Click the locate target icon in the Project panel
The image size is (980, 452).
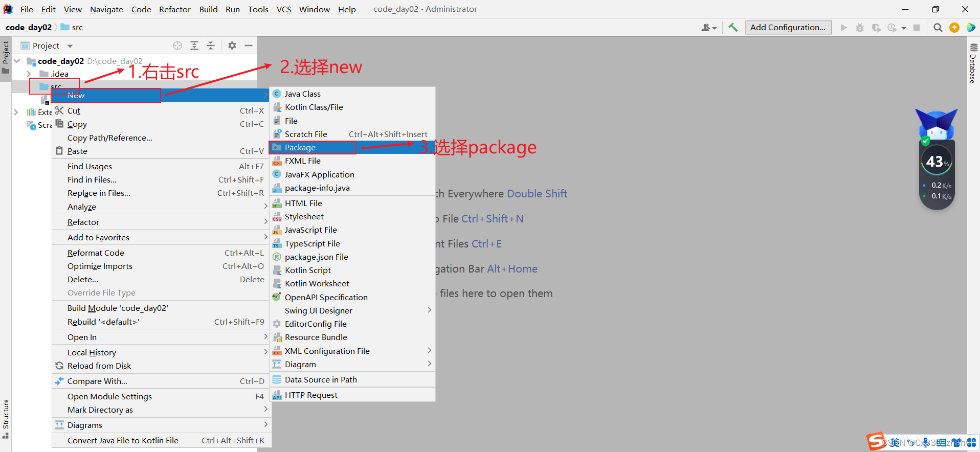pos(177,46)
